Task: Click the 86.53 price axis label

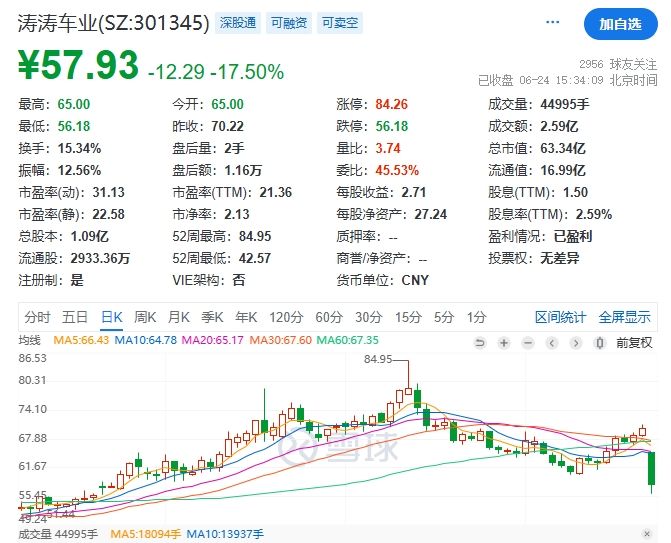Action: 32,358
